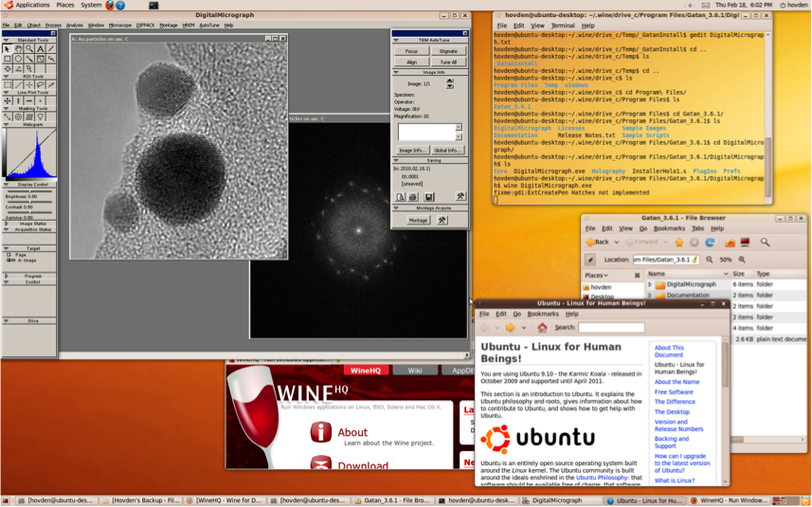The height and width of the screenshot is (507, 812).
Task: Select the magnifier zoom tool in Standard Tools
Action: [29, 48]
